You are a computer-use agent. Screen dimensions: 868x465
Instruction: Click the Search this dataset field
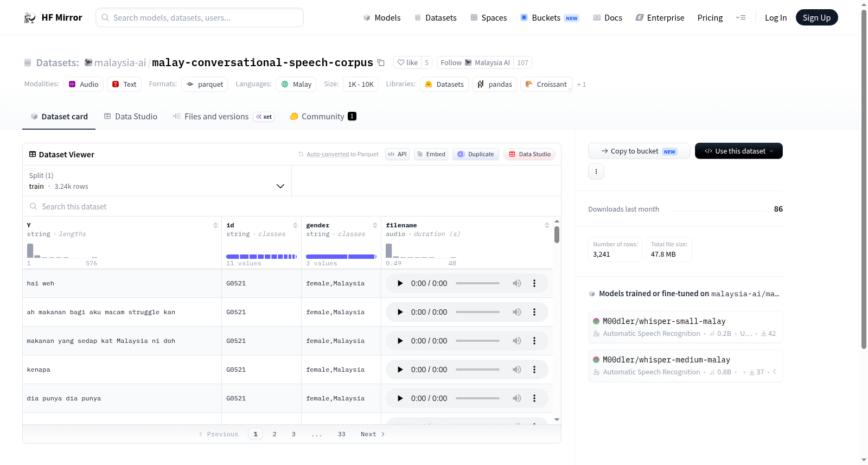click(292, 206)
